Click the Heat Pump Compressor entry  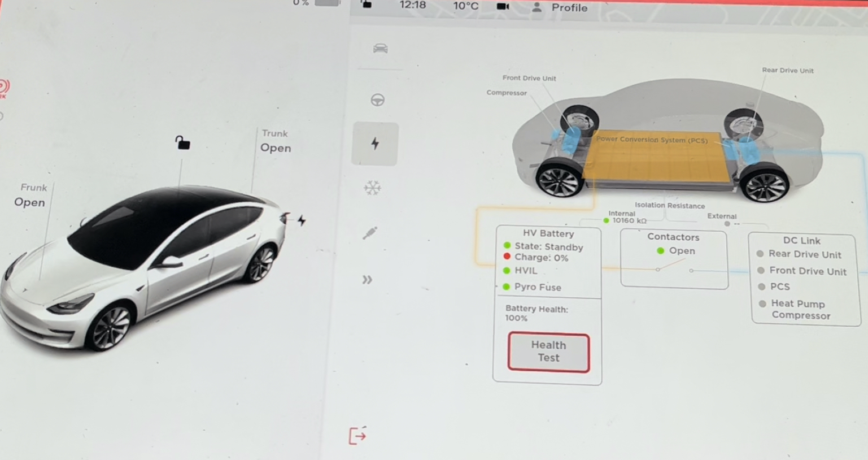[799, 310]
